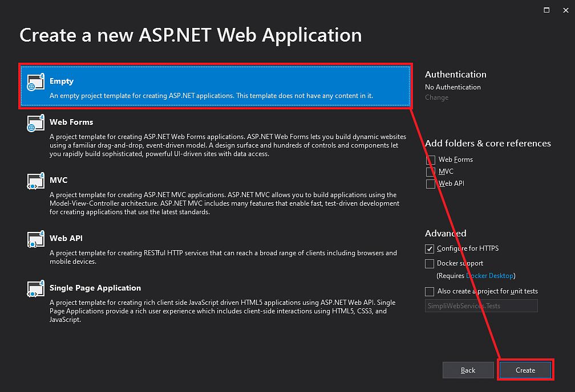Enable the Web Forms folders checkbox
This screenshot has height=392, width=575.
click(x=431, y=160)
